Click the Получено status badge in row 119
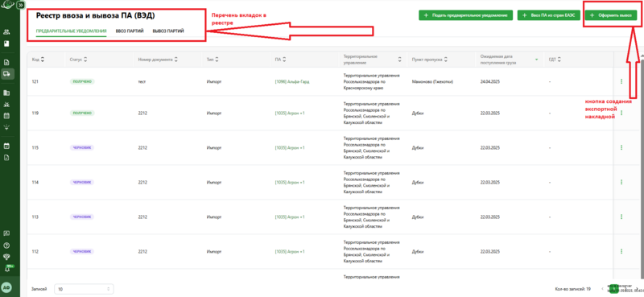Screen dimensions: 644x297 tap(82, 113)
